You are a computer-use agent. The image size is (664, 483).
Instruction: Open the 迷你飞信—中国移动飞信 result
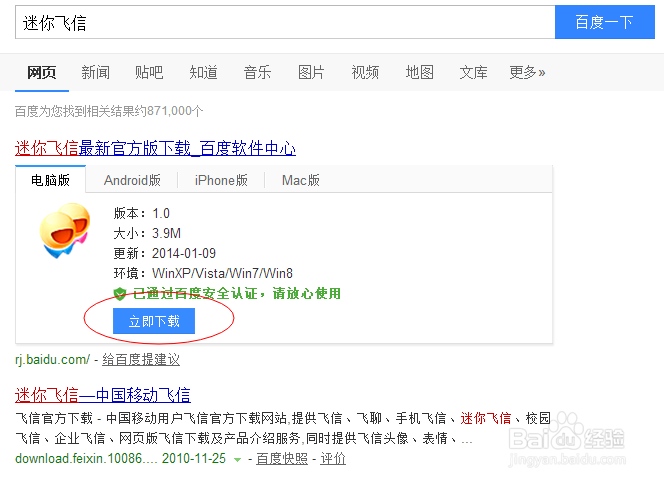103,395
